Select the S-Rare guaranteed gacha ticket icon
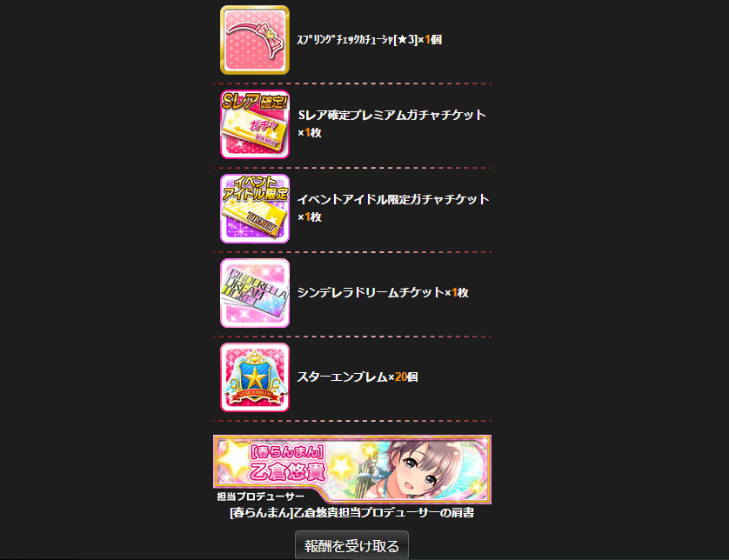 pyautogui.click(x=255, y=124)
